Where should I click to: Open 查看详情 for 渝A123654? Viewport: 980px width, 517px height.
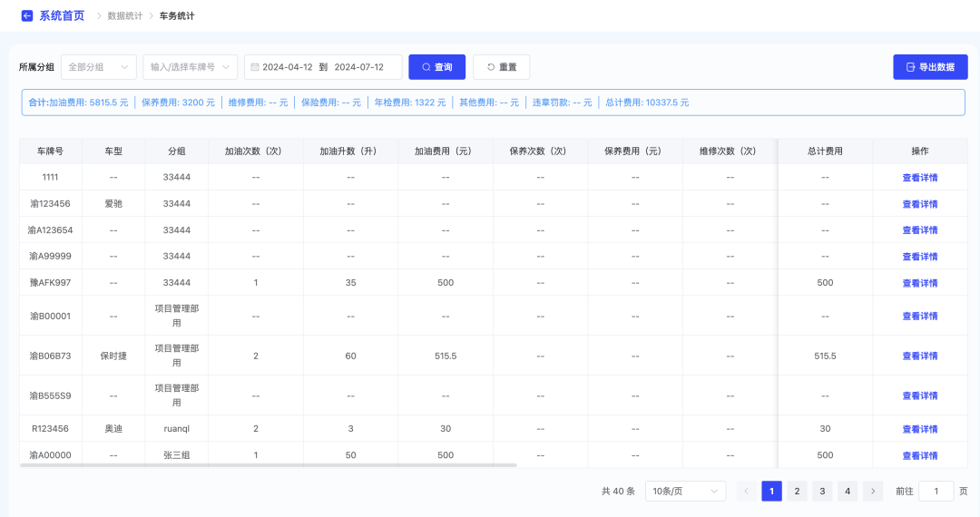pos(920,230)
